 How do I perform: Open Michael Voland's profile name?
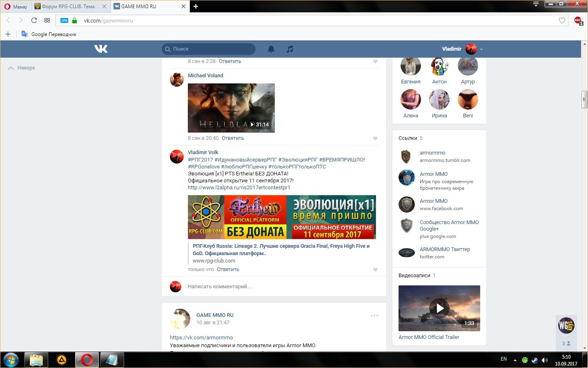pyautogui.click(x=205, y=76)
